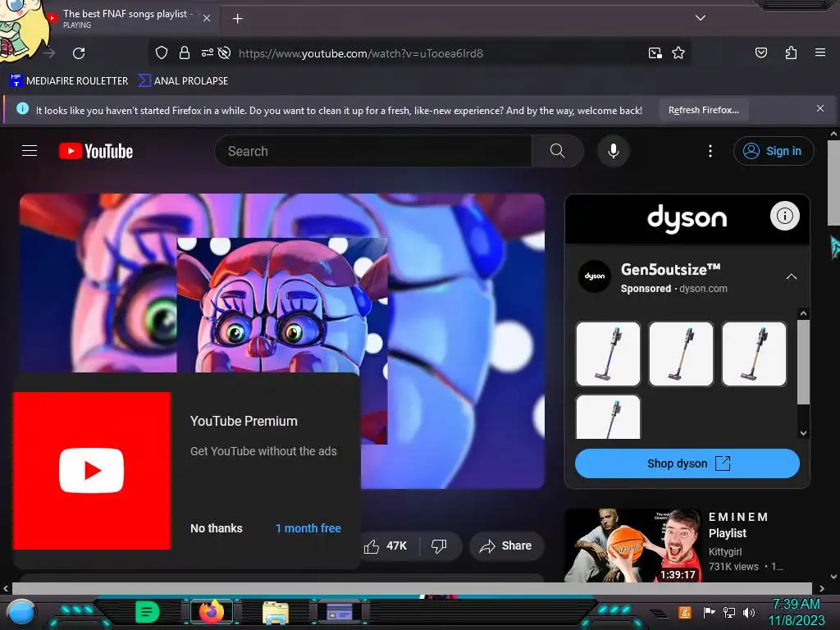This screenshot has width=840, height=630.
Task: Open video in Picture-in-Picture from address bar
Action: tap(655, 53)
